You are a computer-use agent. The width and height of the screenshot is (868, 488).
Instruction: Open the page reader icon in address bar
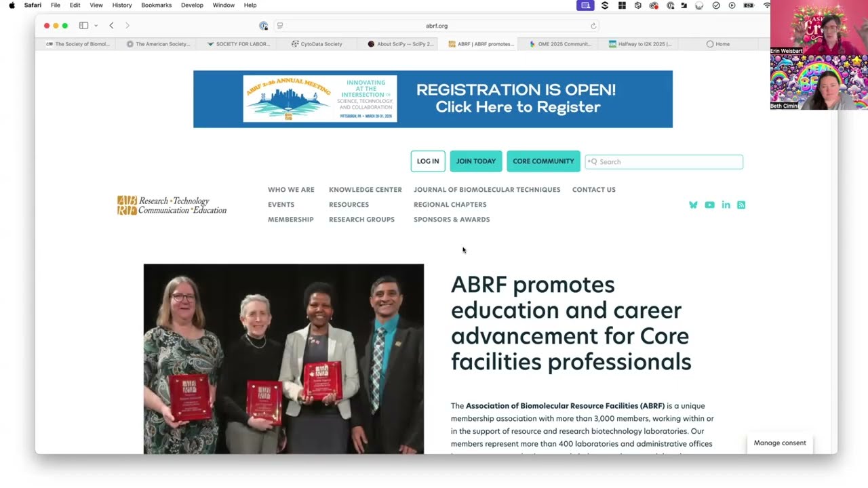click(280, 26)
